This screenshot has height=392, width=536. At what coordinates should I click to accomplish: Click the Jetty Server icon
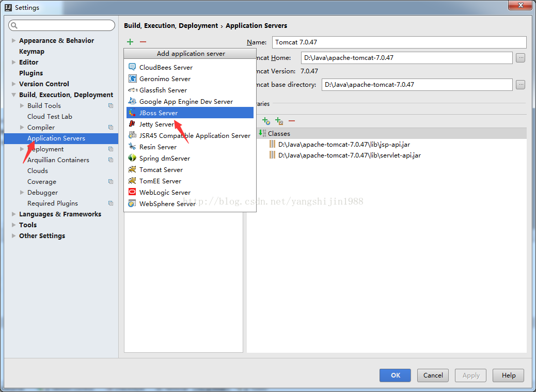click(132, 124)
